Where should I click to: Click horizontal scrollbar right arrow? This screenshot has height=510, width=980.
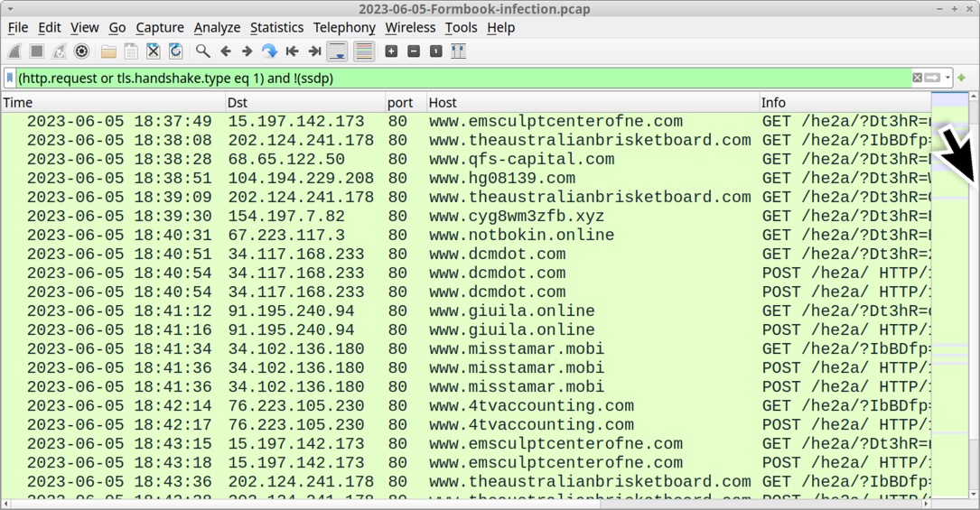[x=926, y=504]
